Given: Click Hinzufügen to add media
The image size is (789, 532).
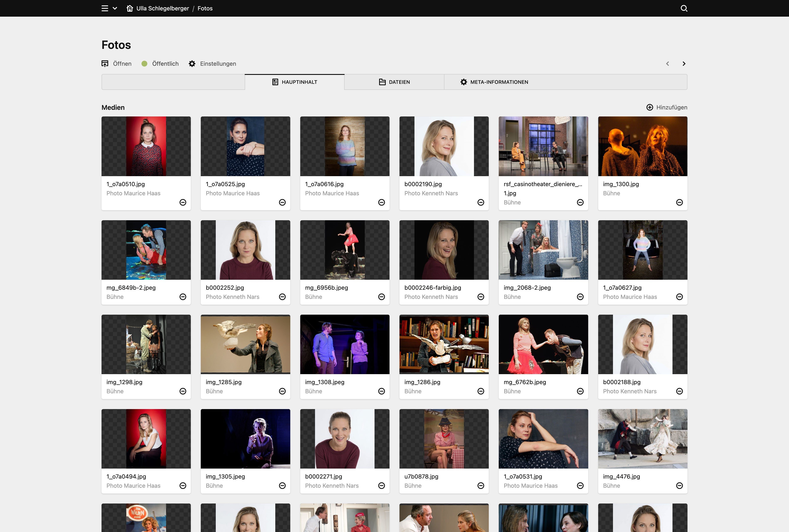Looking at the screenshot, I should pos(667,107).
